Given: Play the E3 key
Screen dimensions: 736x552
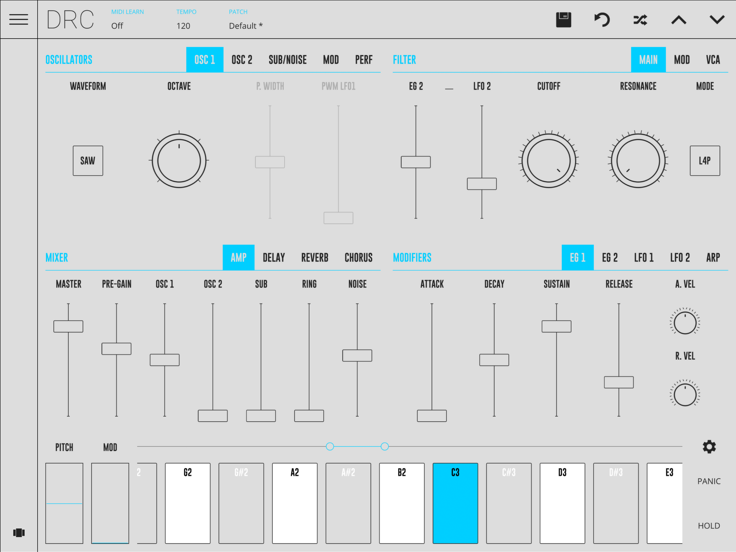Looking at the screenshot, I should click(665, 503).
